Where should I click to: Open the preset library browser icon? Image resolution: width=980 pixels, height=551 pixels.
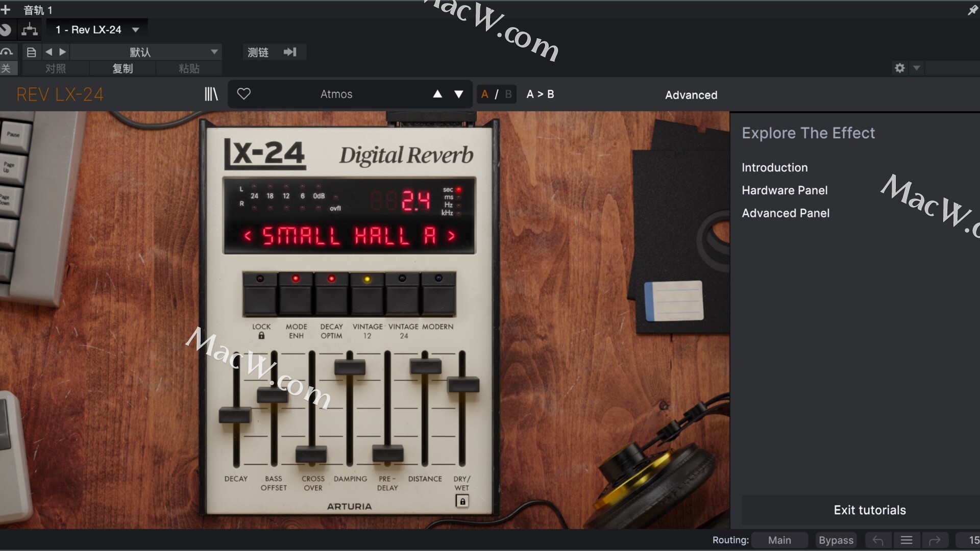click(211, 94)
